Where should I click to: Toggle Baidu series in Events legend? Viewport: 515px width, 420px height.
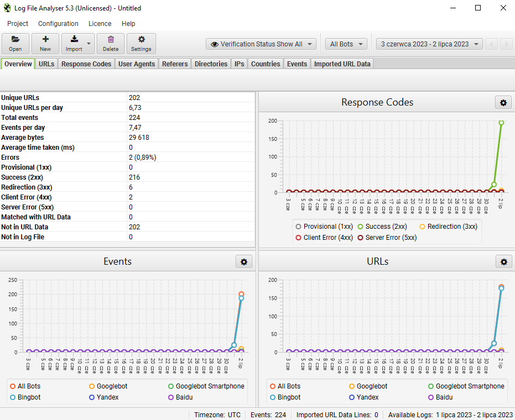(180, 397)
